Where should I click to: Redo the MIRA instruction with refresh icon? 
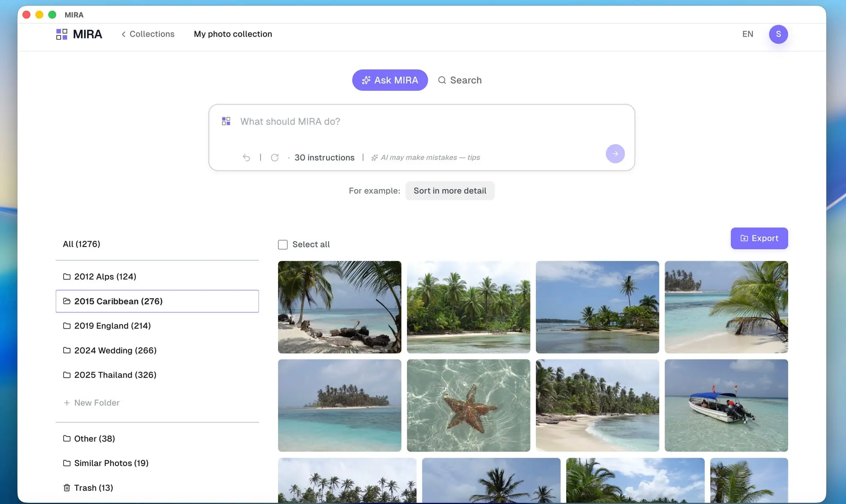tap(275, 157)
